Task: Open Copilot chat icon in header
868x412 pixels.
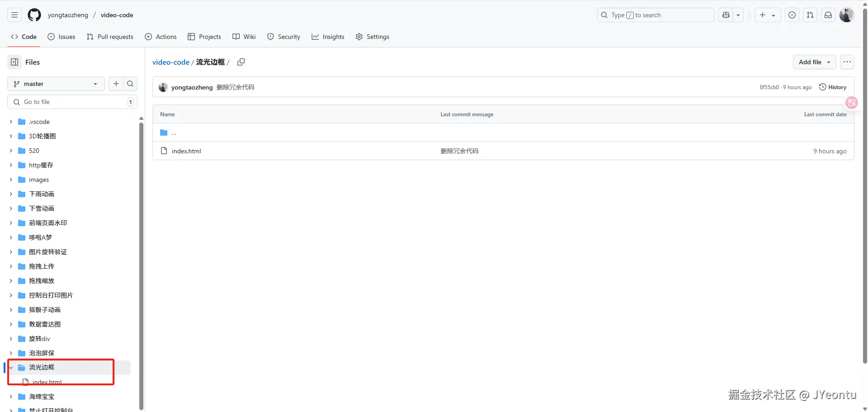Action: coord(726,15)
